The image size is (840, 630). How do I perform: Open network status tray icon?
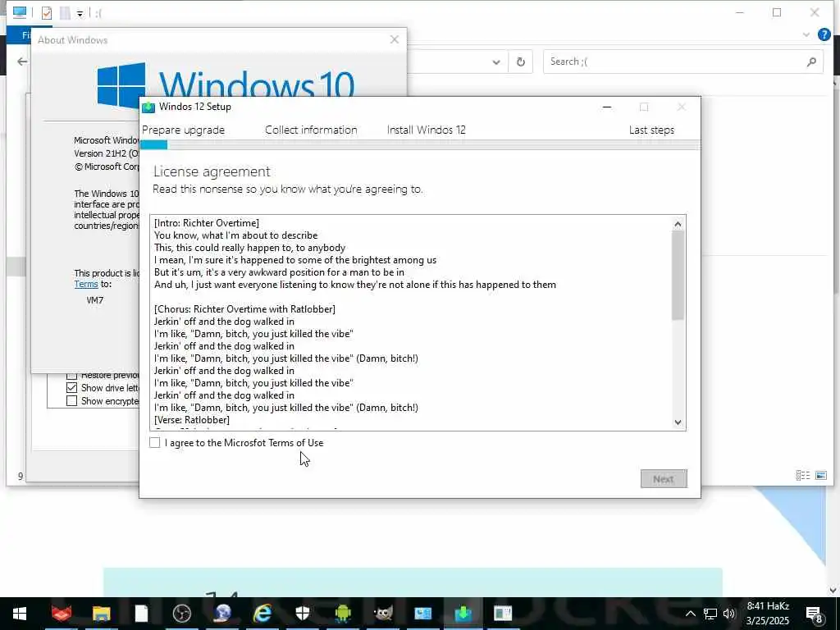pyautogui.click(x=710, y=614)
